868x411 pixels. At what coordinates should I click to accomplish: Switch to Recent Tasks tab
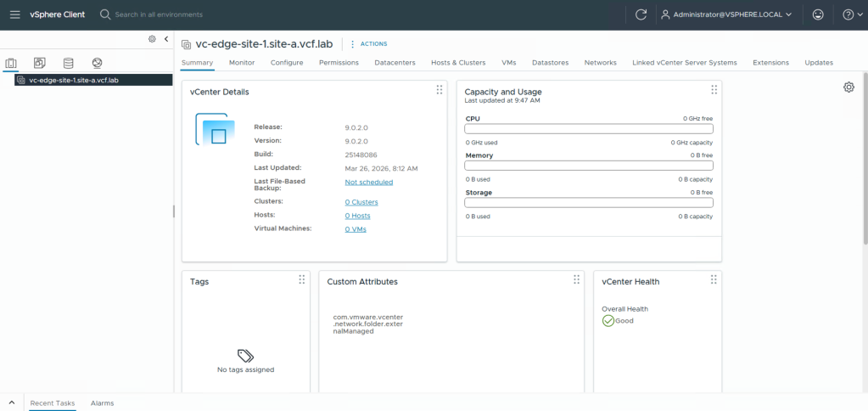(x=53, y=403)
